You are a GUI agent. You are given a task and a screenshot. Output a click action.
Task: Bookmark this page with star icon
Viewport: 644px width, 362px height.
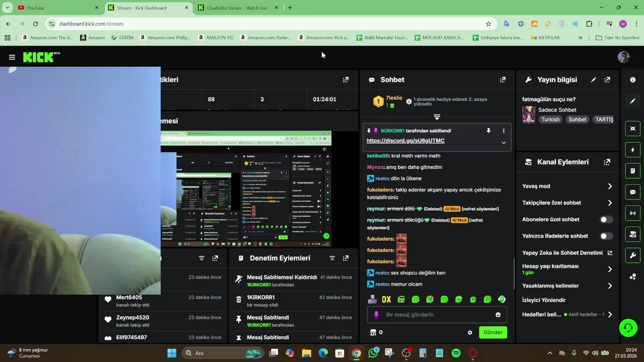pos(488,24)
